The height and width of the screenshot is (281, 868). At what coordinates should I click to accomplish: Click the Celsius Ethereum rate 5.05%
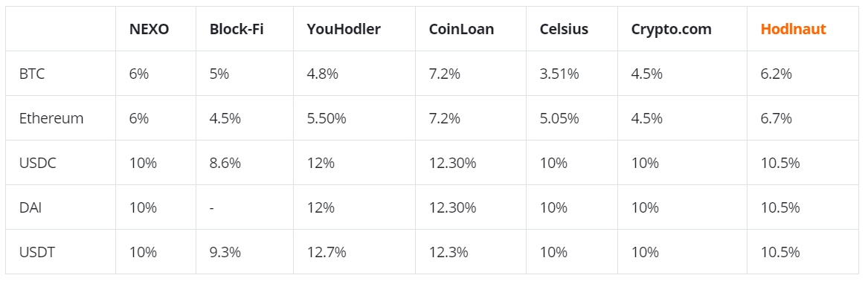pos(559,117)
